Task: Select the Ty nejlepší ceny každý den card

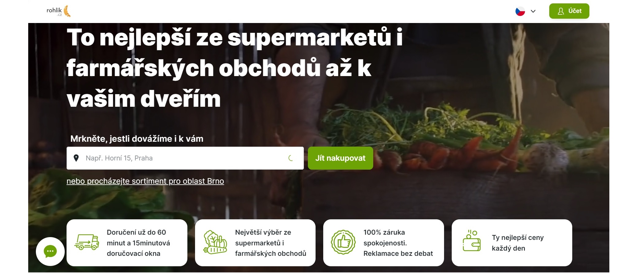Action: (512, 243)
